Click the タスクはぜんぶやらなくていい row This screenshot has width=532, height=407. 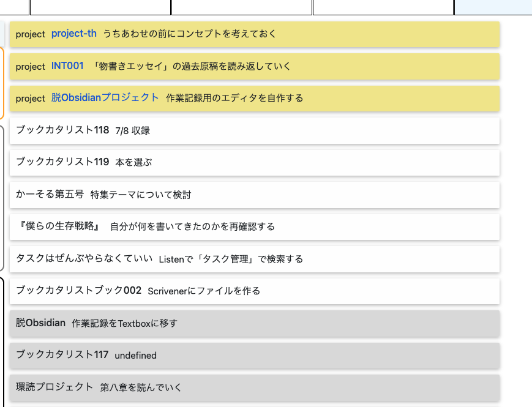click(255, 259)
